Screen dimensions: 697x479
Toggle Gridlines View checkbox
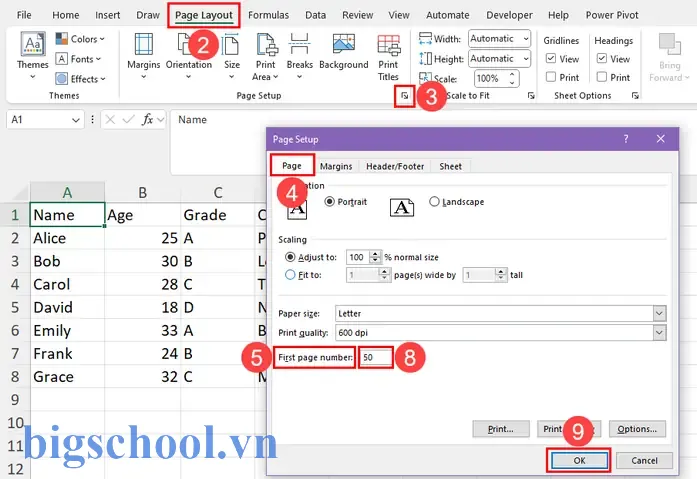551,58
